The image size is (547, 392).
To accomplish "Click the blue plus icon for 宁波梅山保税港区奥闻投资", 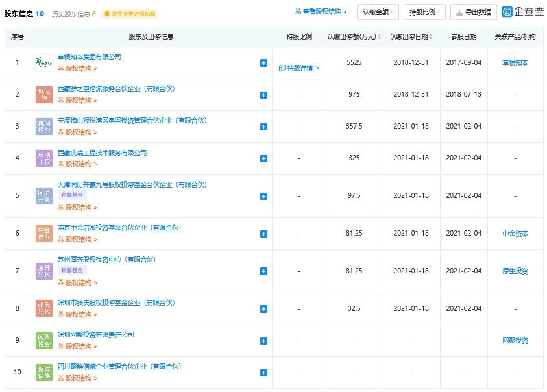I will tap(263, 127).
